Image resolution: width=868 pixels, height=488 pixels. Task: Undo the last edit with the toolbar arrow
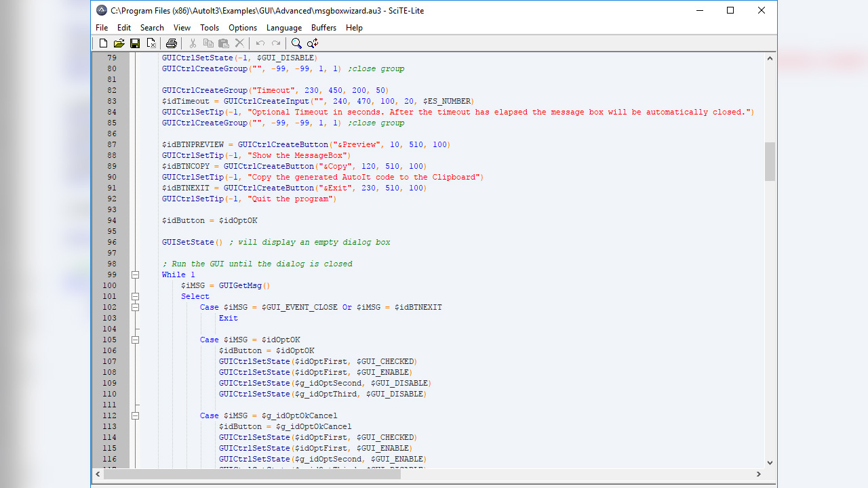[260, 43]
